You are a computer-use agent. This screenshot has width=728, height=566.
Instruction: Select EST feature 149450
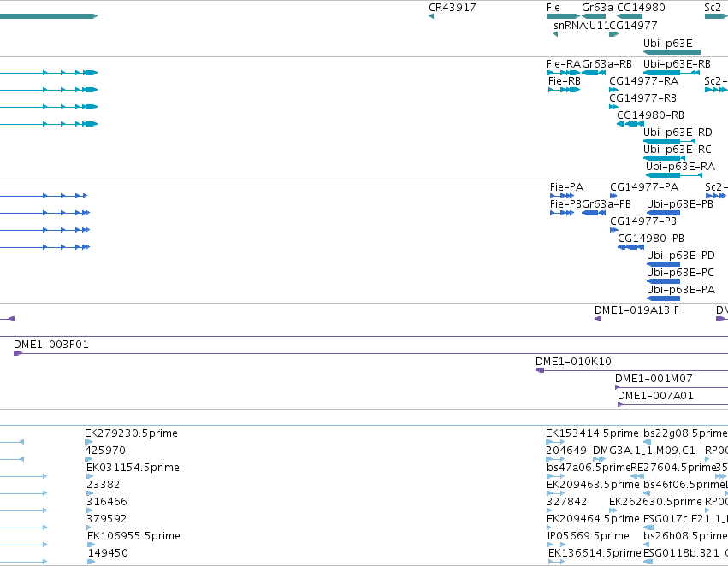pos(91,562)
